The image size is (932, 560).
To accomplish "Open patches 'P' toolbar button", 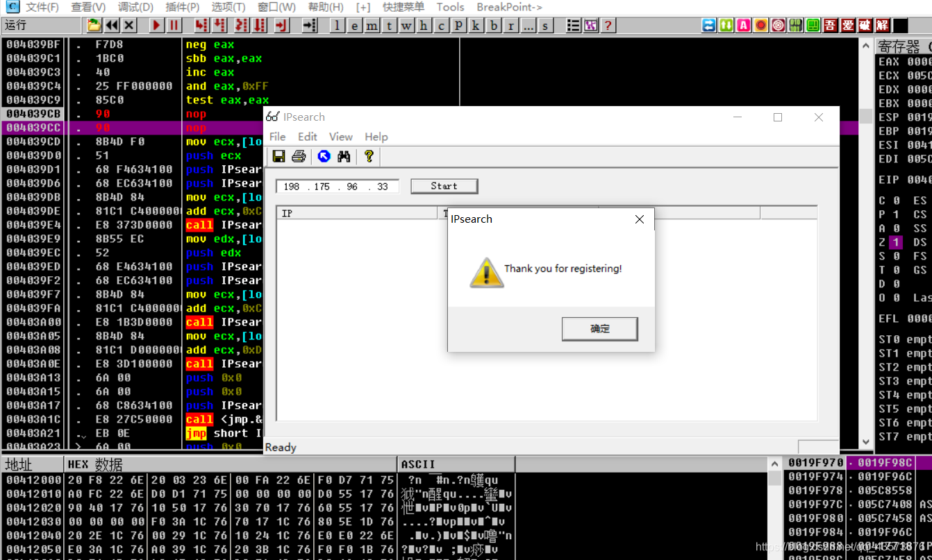I will (459, 26).
